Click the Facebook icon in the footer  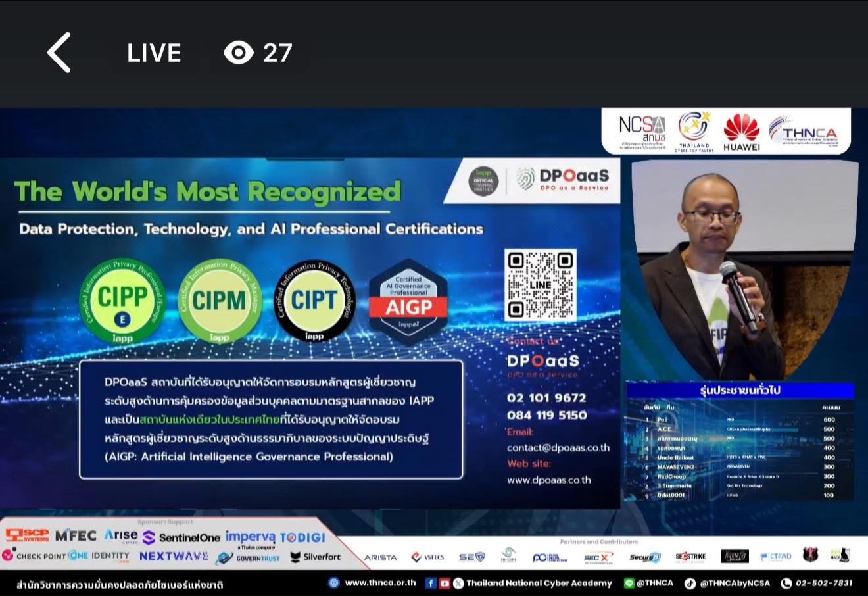[431, 583]
